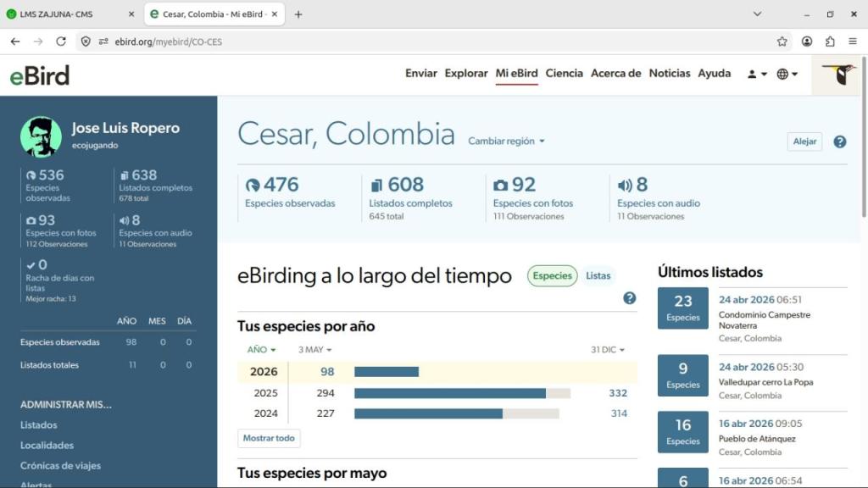
Task: Click the 2026 species bar
Action: [x=387, y=372]
